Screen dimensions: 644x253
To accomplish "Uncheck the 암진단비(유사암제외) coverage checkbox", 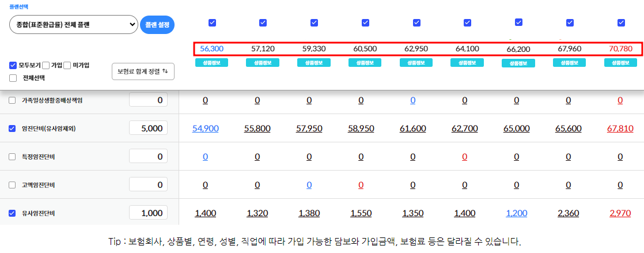I will pos(12,129).
